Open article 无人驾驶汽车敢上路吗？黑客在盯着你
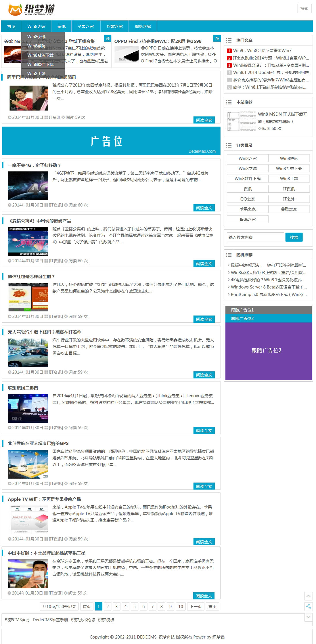Image resolution: width=316 pixels, height=644 pixels. click(x=45, y=332)
